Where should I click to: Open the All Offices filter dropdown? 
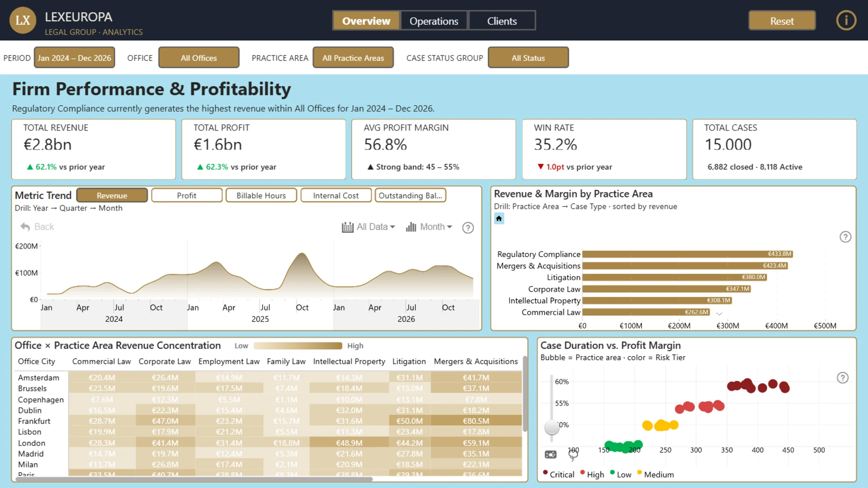pyautogui.click(x=199, y=58)
